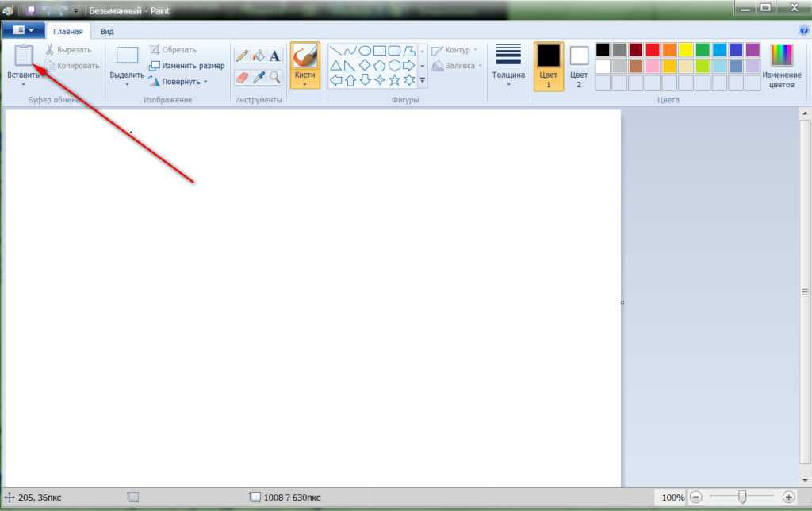Choose the Down arrow shape
812x511 pixels.
tap(365, 80)
